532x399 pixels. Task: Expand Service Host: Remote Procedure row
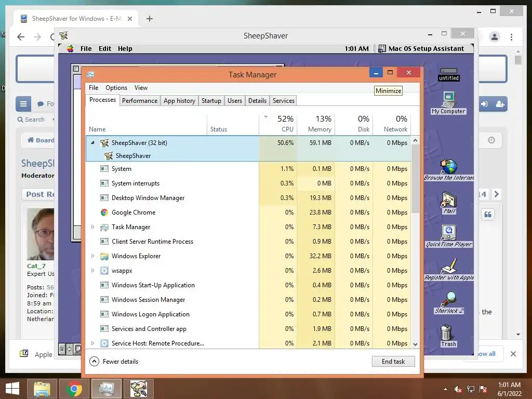(92, 343)
